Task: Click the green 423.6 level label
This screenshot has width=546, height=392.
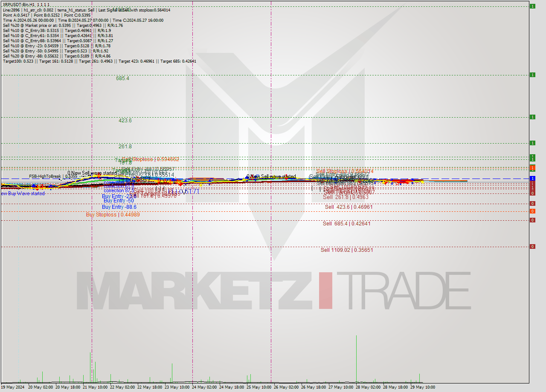Action: tap(125, 121)
